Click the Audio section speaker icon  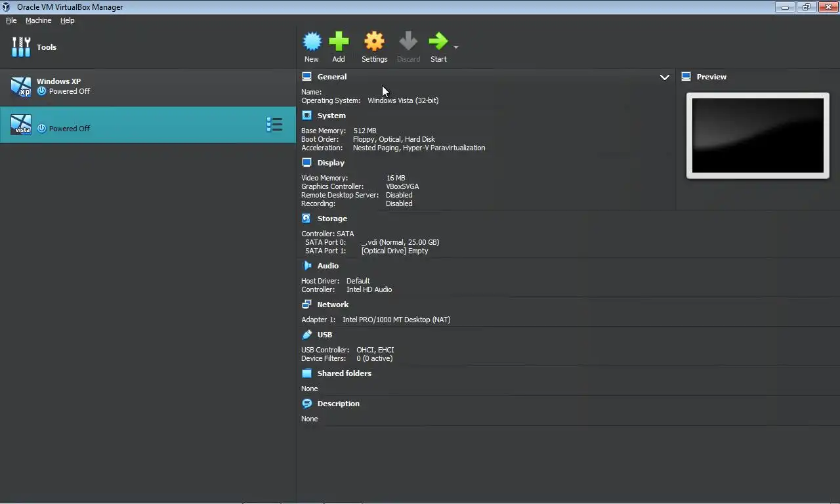pyautogui.click(x=306, y=265)
